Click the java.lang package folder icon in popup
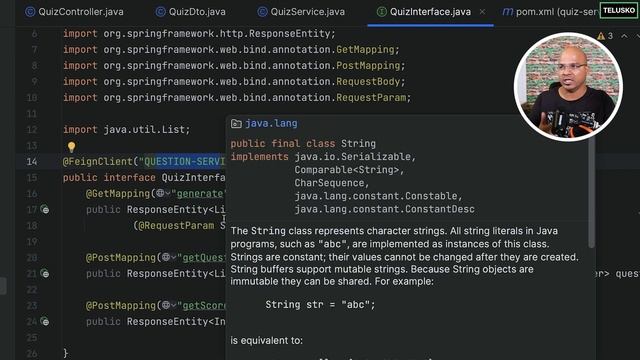Image resolution: width=640 pixels, height=360 pixels. point(236,124)
